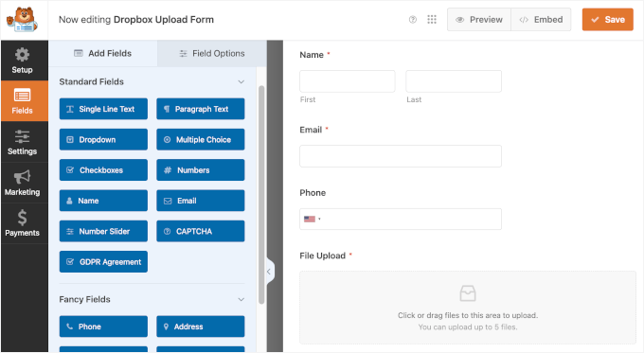Select the Phone field label in preview
This screenshot has height=353, width=644.
click(x=313, y=193)
